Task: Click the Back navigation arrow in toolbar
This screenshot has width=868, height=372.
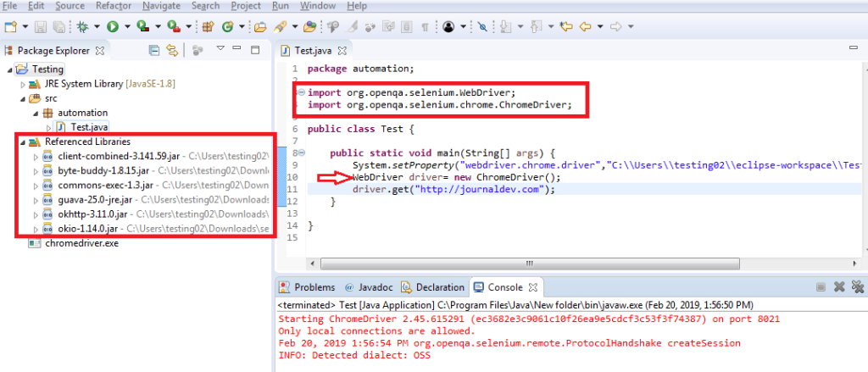Action: 584,27
